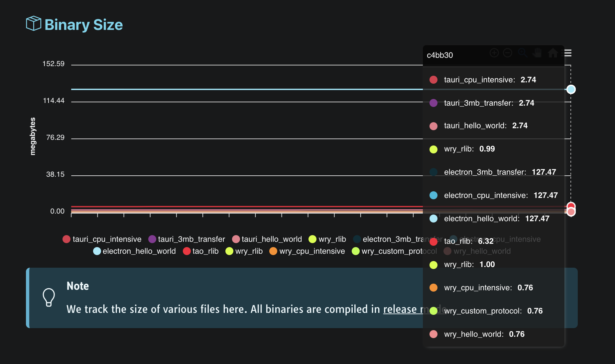Viewport: 615px width, 364px height.
Task: Reset chart zoom with the home icon
Action: (x=553, y=53)
